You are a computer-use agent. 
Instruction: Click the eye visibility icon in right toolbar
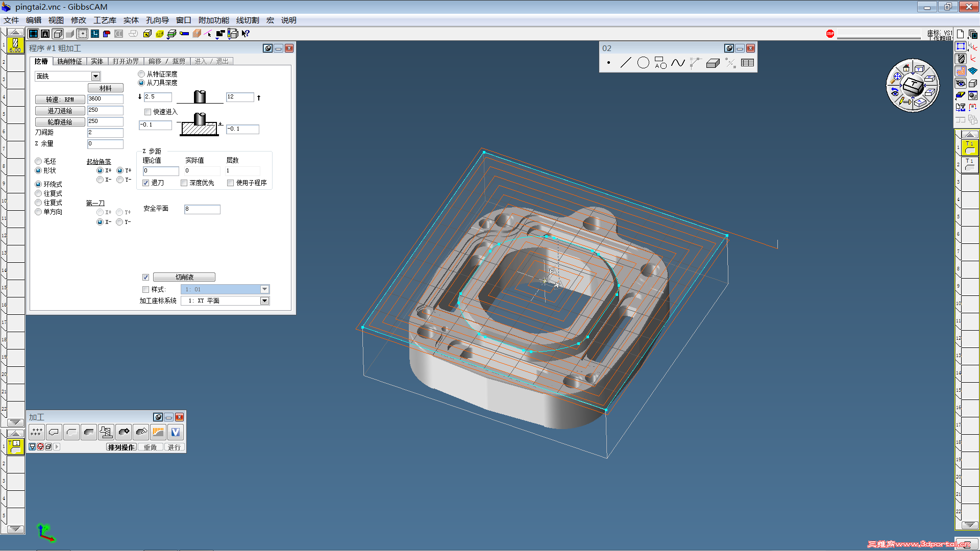point(961,83)
